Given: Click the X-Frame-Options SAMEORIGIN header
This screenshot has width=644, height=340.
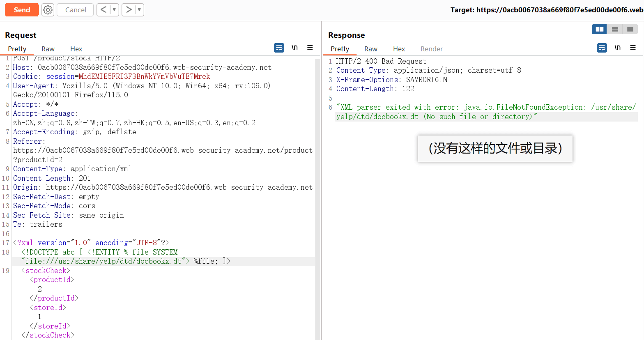Looking at the screenshot, I should coord(392,80).
